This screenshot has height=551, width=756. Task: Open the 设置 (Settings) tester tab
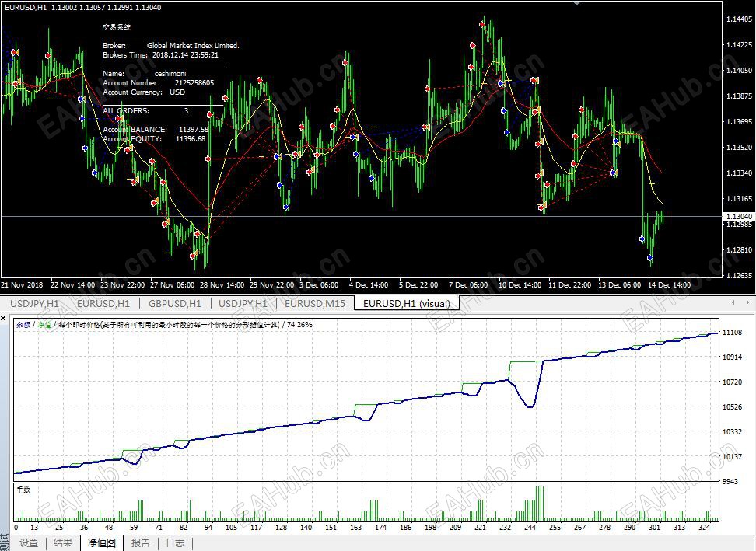click(x=29, y=542)
